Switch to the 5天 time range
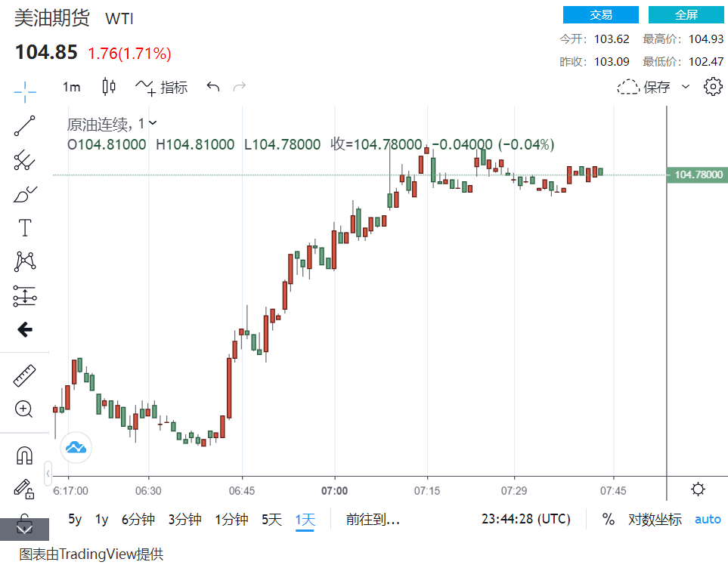This screenshot has height=565, width=728. click(271, 520)
